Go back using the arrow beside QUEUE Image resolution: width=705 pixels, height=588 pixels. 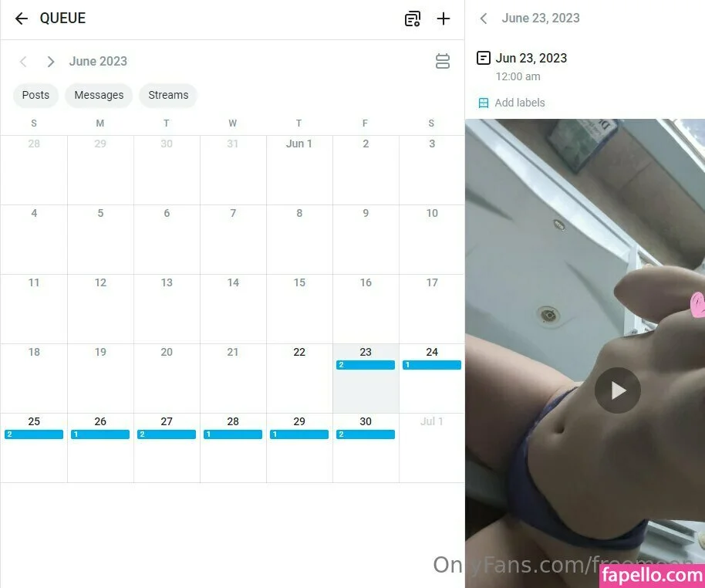(21, 19)
